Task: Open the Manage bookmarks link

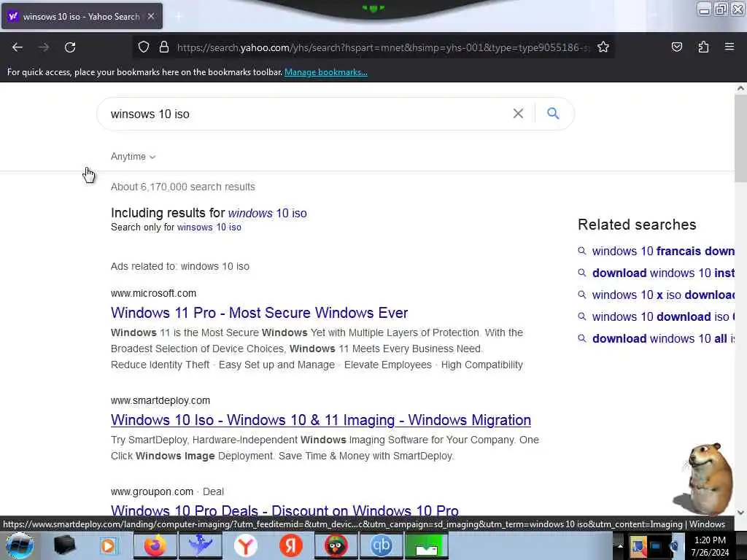Action: tap(326, 72)
